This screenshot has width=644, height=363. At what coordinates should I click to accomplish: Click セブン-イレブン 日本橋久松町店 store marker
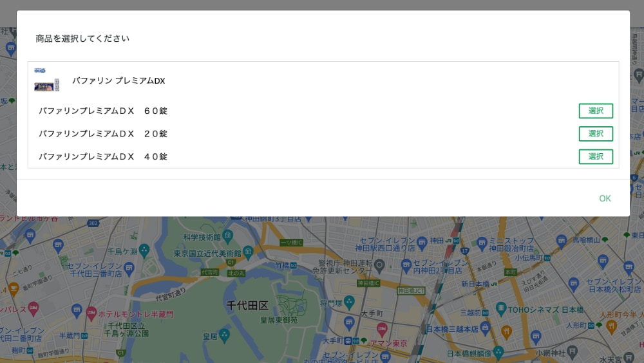(573, 283)
